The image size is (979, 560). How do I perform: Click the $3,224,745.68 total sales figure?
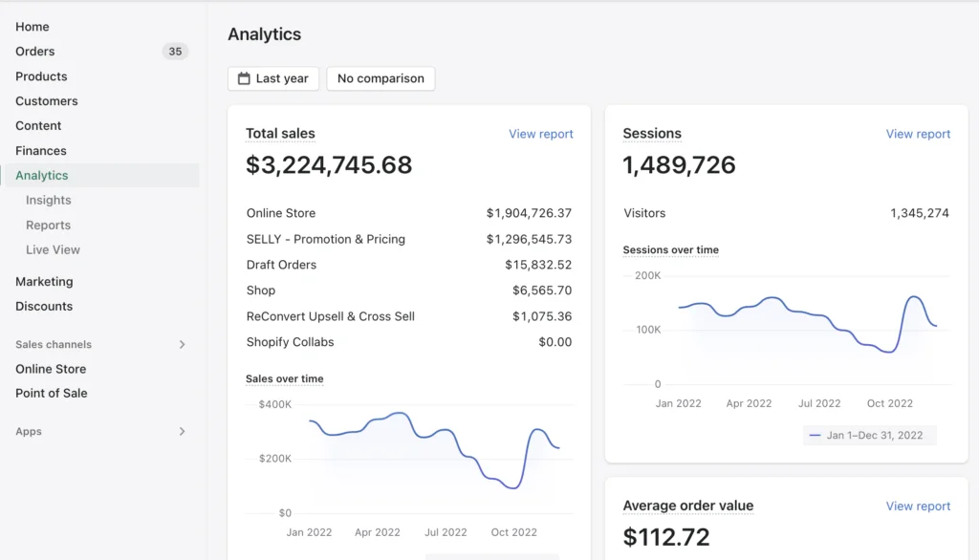click(x=329, y=164)
